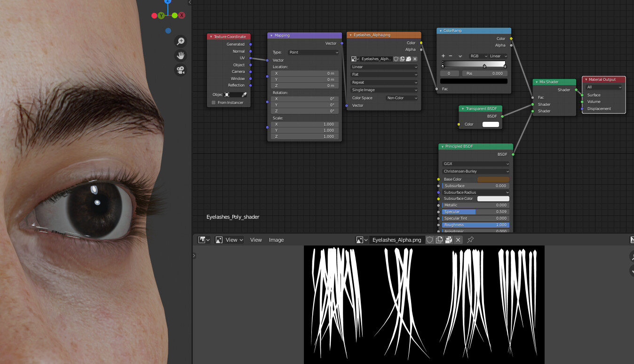Screen dimensions: 634x364
Task: Click the GGX distribution selector on Principled BSDF
Action: pos(475,164)
